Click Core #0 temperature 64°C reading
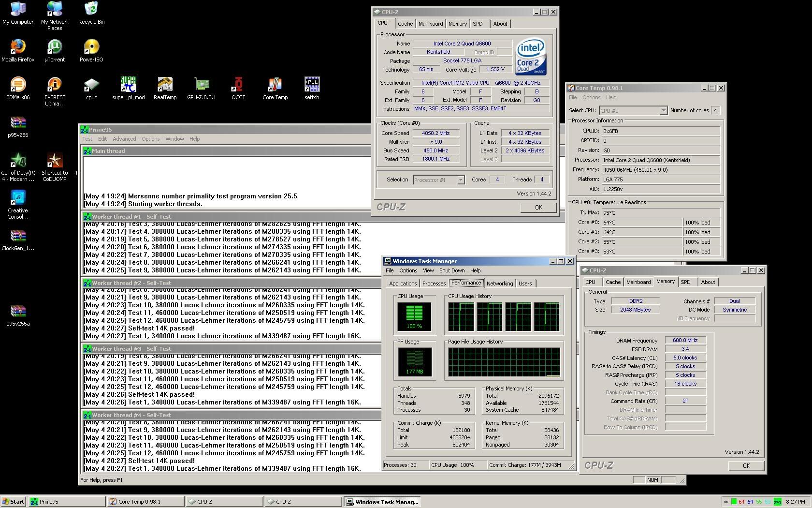The height and width of the screenshot is (508, 812). tap(641, 223)
